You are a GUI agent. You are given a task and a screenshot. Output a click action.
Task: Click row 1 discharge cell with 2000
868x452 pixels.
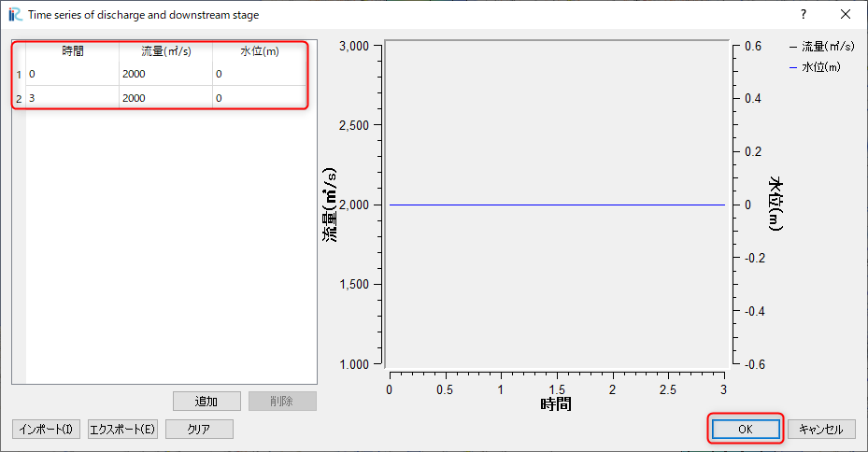(x=166, y=74)
